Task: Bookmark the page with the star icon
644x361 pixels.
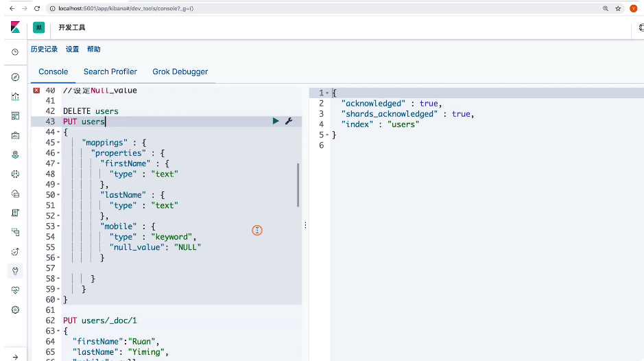Action: pos(618,8)
